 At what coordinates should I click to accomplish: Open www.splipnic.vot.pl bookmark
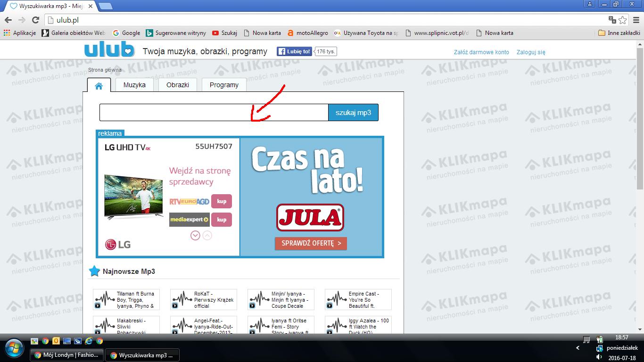coord(437,33)
